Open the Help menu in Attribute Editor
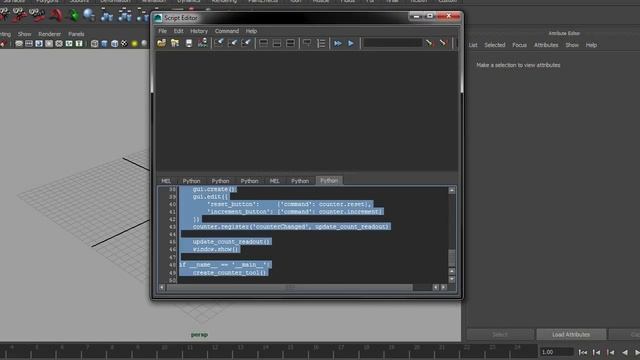The width and height of the screenshot is (640, 360). point(591,45)
